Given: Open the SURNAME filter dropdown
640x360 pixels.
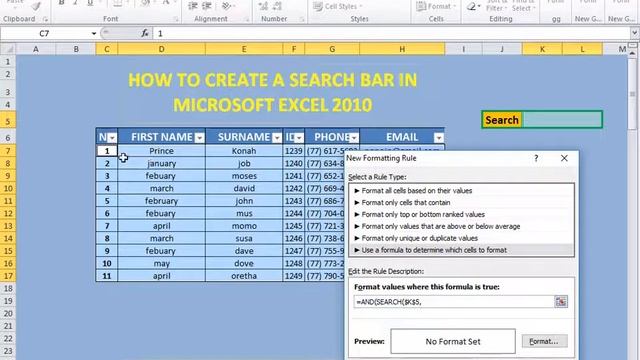Looking at the screenshot, I should (277, 138).
